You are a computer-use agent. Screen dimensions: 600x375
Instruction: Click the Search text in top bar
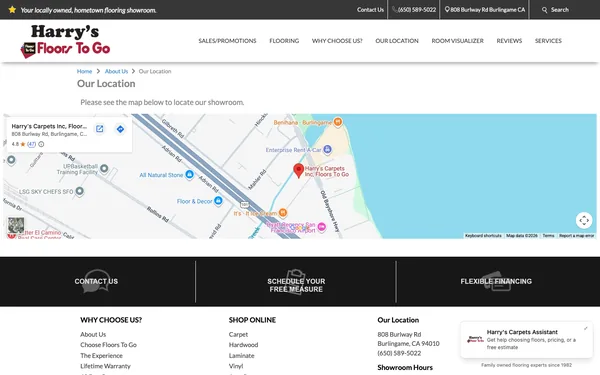point(560,10)
